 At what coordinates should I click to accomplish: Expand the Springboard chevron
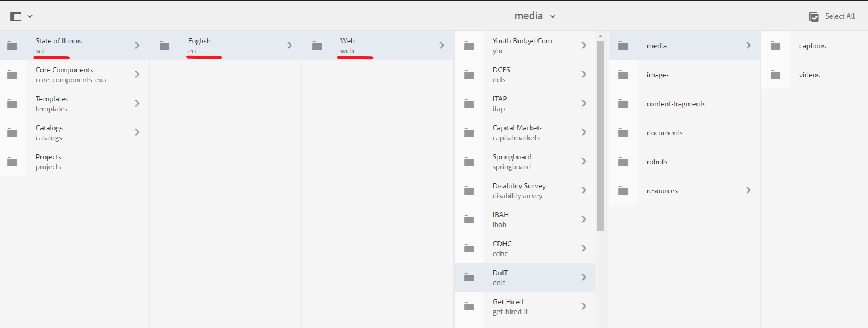pos(584,161)
